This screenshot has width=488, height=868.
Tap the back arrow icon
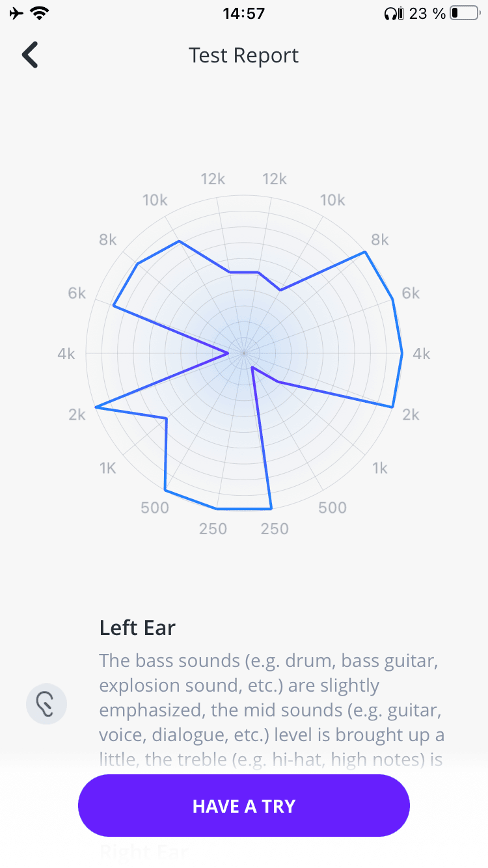tap(30, 55)
